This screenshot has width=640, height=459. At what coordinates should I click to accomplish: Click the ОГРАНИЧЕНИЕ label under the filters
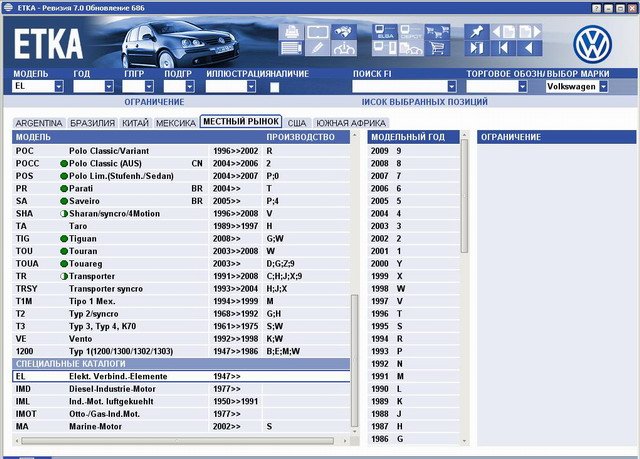click(154, 102)
